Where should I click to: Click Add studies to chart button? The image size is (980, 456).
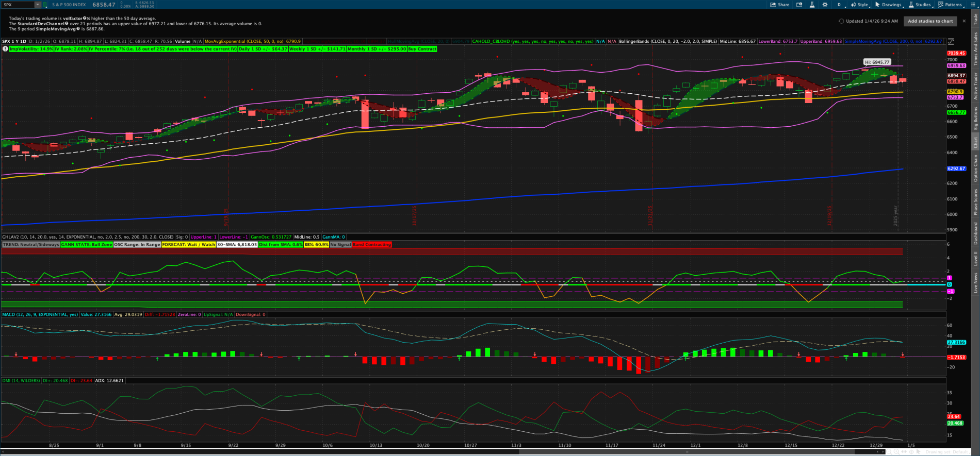click(x=930, y=21)
